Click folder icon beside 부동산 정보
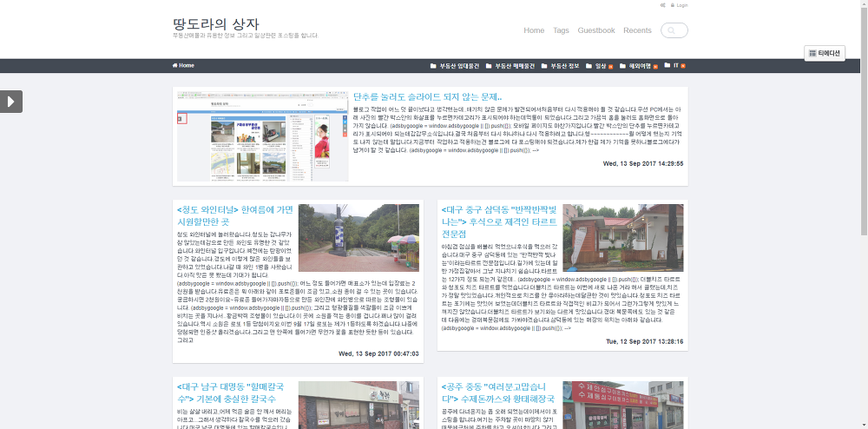The height and width of the screenshot is (429, 868). [x=545, y=66]
